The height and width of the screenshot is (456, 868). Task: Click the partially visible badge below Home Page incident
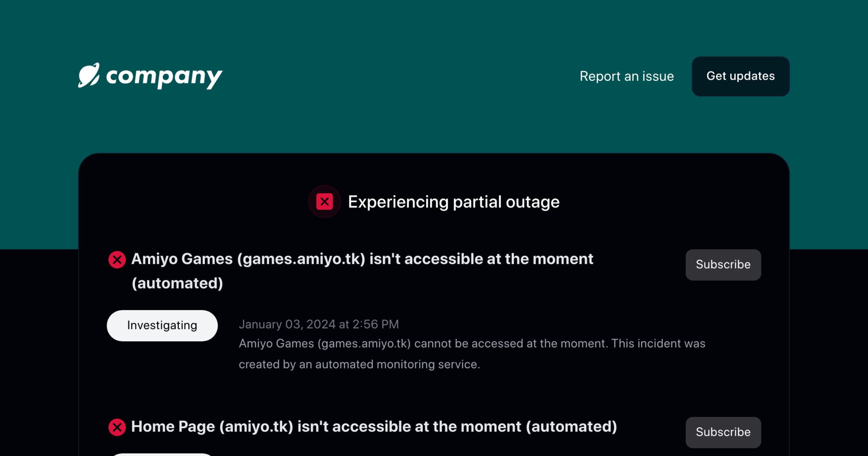point(162,454)
